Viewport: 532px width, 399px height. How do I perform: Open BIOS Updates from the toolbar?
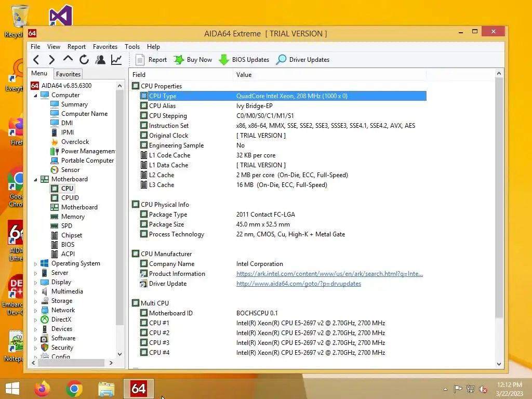244,60
